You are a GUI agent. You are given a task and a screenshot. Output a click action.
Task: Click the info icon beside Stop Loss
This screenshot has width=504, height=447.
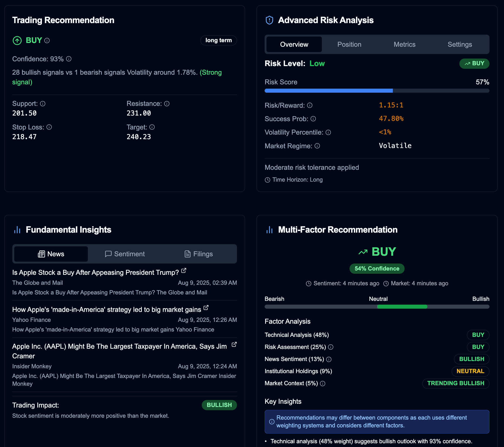click(49, 127)
